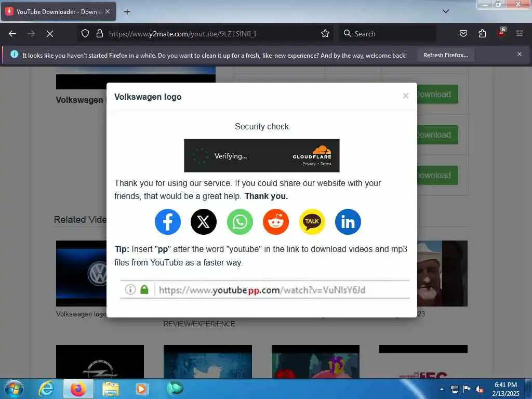Save page to Pocket
This screenshot has width=532, height=399.
[463, 34]
